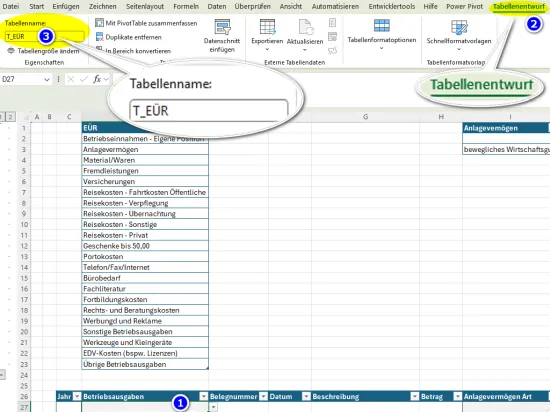Open the Aktualisieren dropdown arrow
This screenshot has height=412, width=550.
click(x=305, y=49)
